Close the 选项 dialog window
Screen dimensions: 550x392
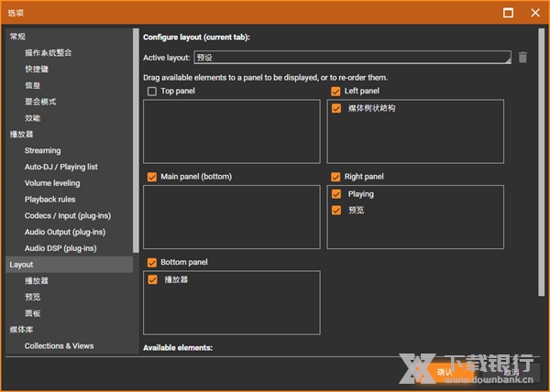tap(534, 13)
